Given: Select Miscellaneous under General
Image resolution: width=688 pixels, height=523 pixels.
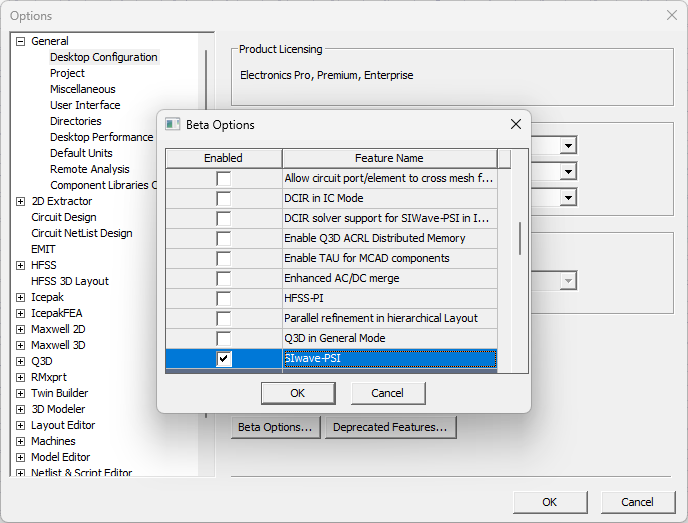Looking at the screenshot, I should coord(82,89).
